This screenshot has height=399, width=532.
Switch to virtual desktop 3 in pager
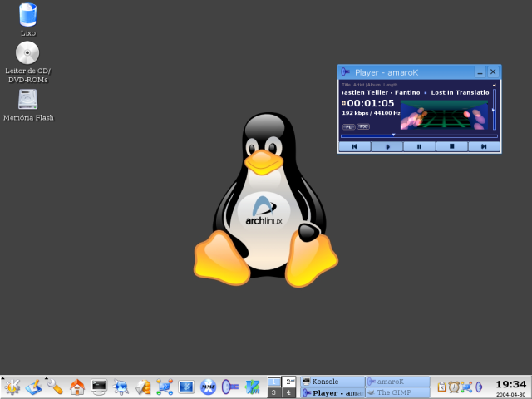pos(273,392)
